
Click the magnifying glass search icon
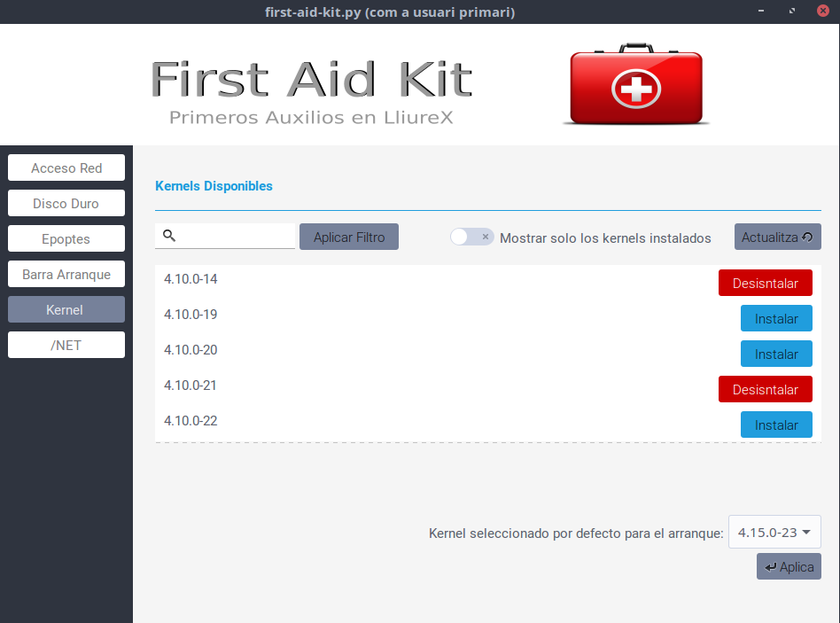pyautogui.click(x=169, y=236)
